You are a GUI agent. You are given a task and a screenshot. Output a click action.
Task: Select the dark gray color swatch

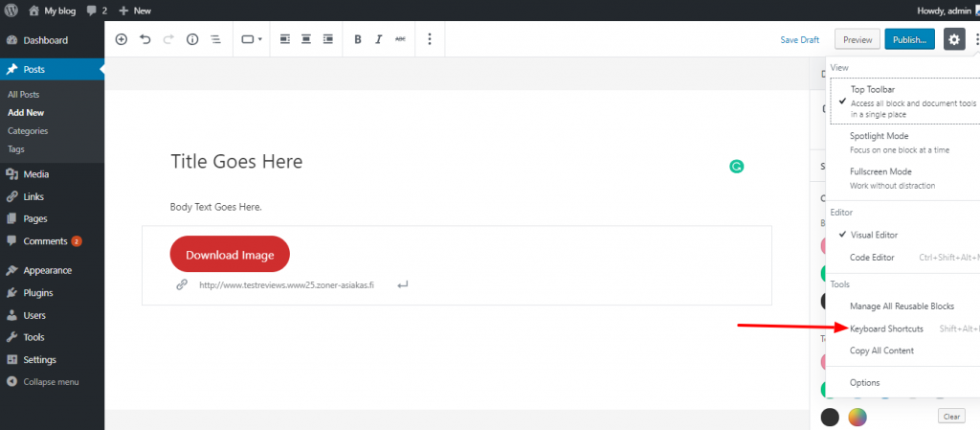[830, 417]
